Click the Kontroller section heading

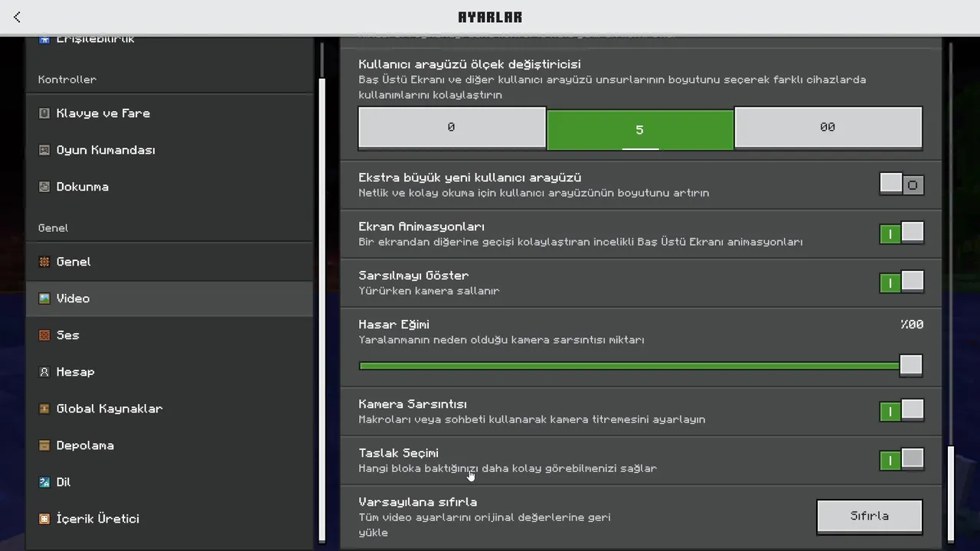coord(67,80)
